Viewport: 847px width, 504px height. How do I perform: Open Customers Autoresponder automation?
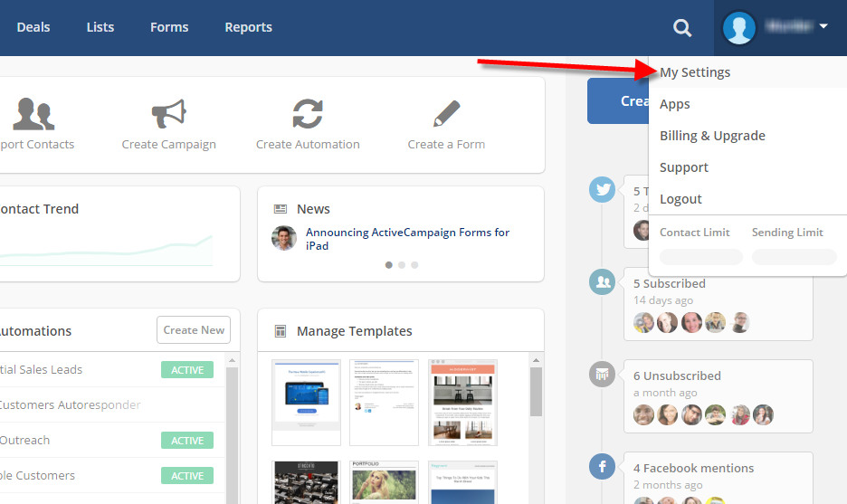click(71, 405)
